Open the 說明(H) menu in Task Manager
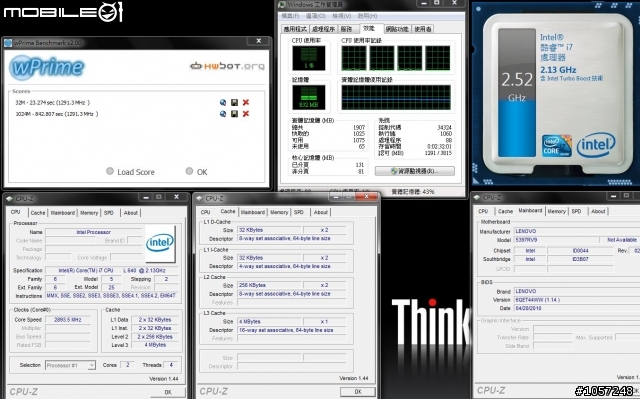This screenshot has width=640, height=399. point(367,16)
